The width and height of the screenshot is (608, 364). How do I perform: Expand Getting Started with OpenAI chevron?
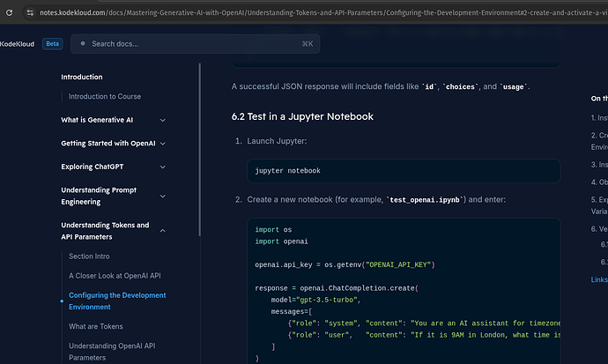tap(163, 143)
